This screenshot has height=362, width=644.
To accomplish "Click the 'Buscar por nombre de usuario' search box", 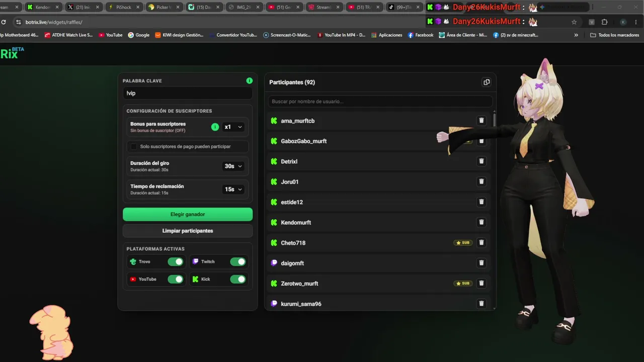I will (380, 102).
